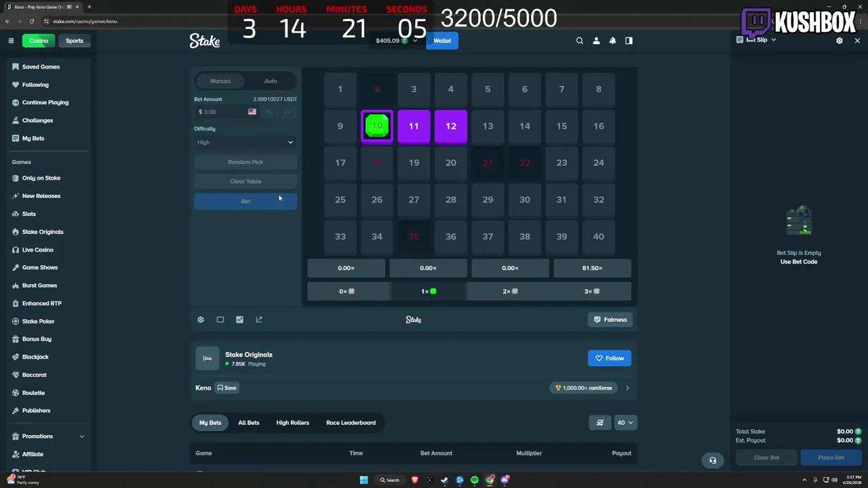The height and width of the screenshot is (488, 868).
Task: Click the browser reload icon
Action: point(31,21)
